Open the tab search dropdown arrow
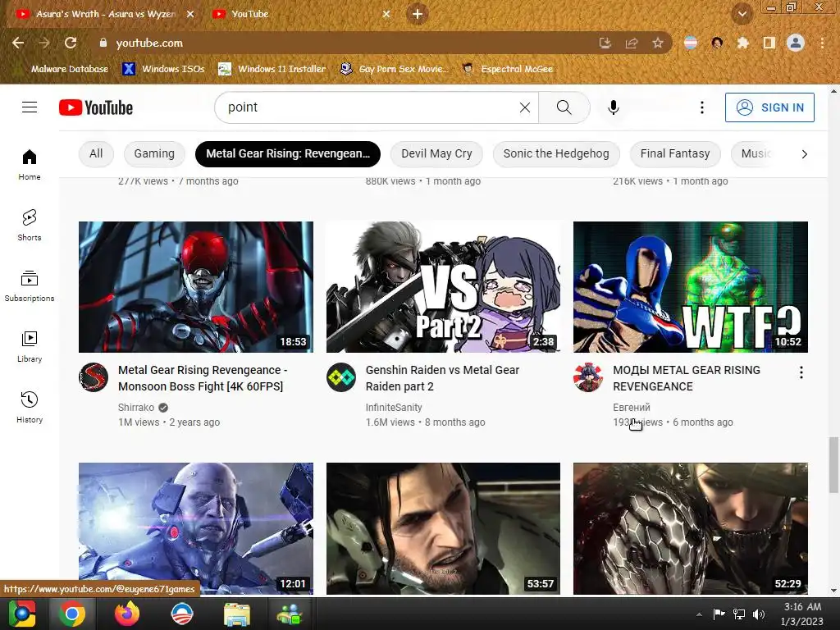This screenshot has height=630, width=840. pyautogui.click(x=742, y=14)
